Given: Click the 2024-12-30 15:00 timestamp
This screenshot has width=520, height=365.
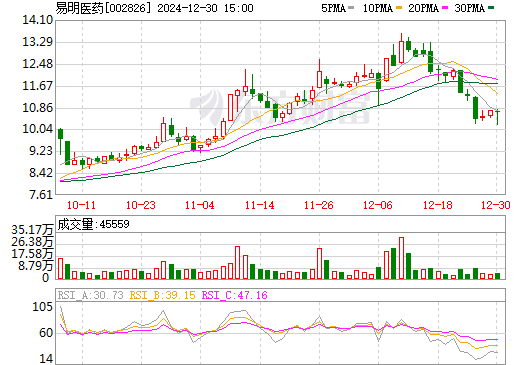Looking at the screenshot, I should 205,8.
